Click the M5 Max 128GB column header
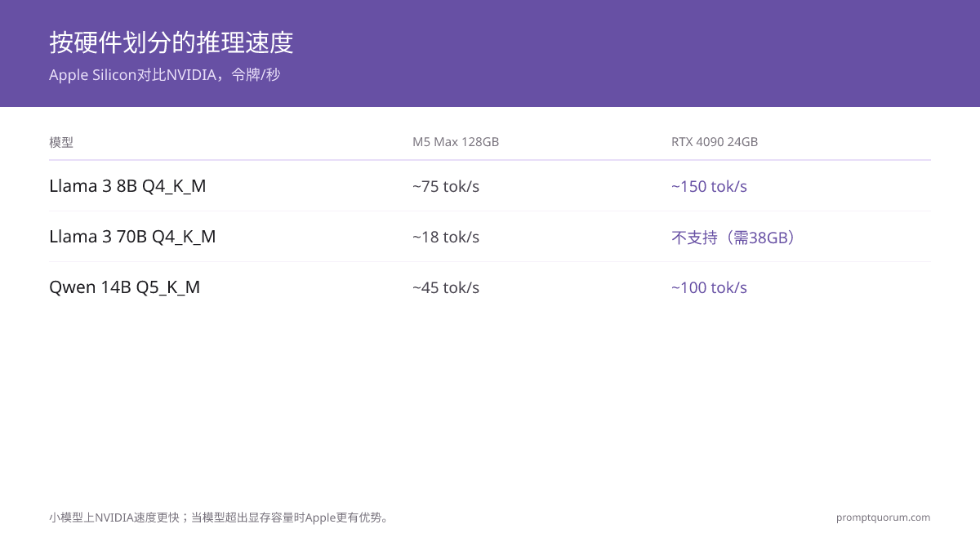 (x=456, y=142)
